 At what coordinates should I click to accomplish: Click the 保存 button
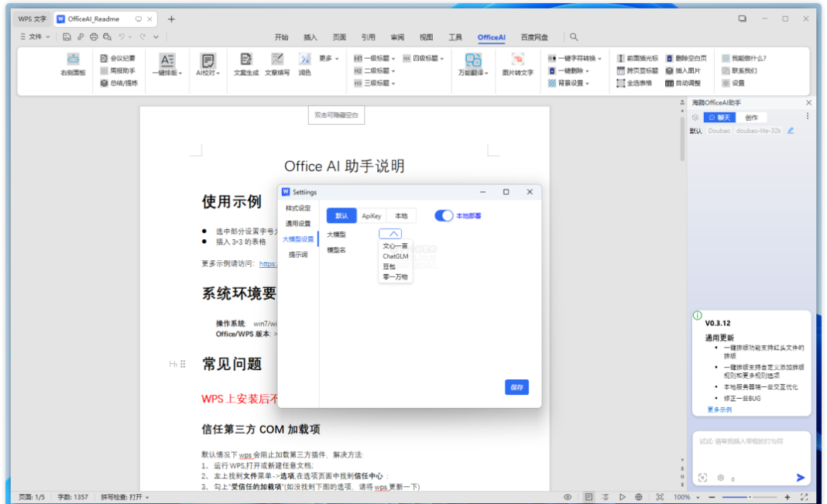pyautogui.click(x=516, y=387)
